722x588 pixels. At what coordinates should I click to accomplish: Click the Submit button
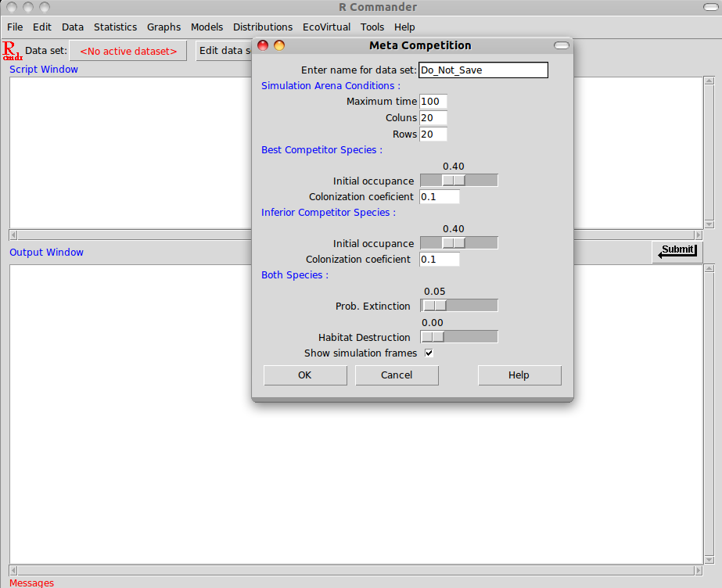point(677,251)
